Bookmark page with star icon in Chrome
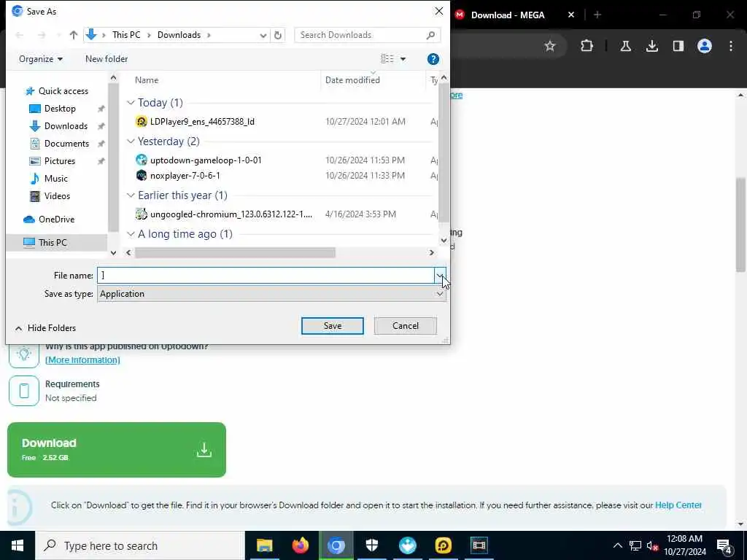 pos(550,46)
